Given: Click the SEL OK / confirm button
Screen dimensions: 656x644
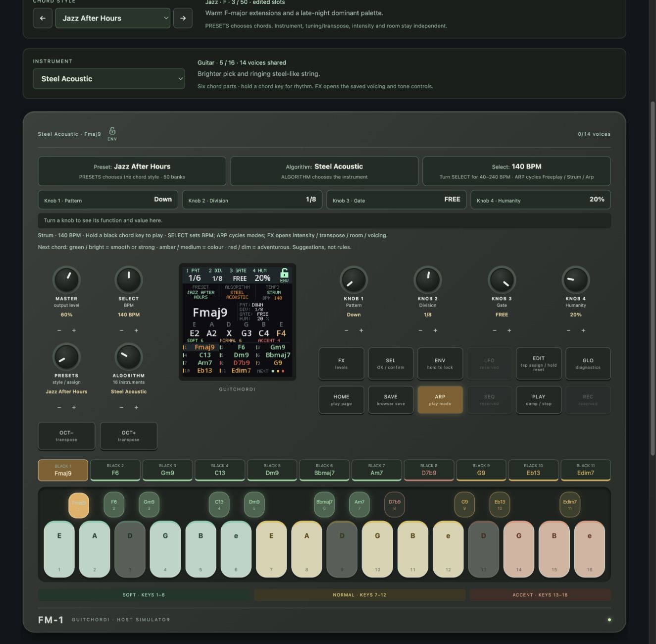Looking at the screenshot, I should point(391,364).
